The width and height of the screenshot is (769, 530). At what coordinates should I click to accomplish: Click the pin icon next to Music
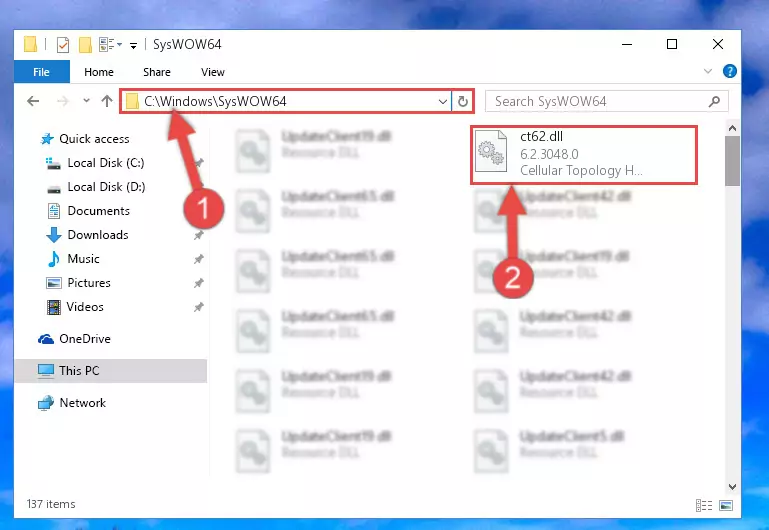[x=198, y=259]
